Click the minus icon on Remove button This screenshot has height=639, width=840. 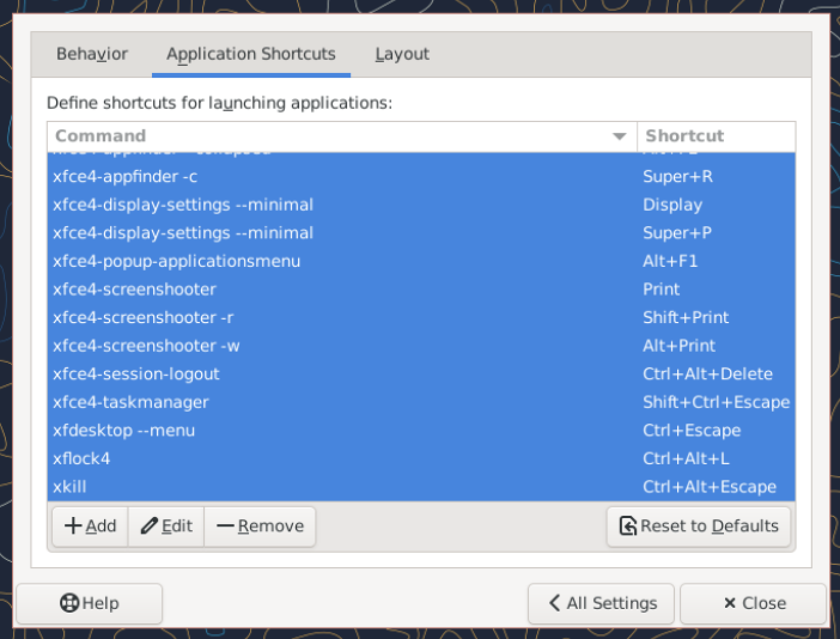coord(225,526)
